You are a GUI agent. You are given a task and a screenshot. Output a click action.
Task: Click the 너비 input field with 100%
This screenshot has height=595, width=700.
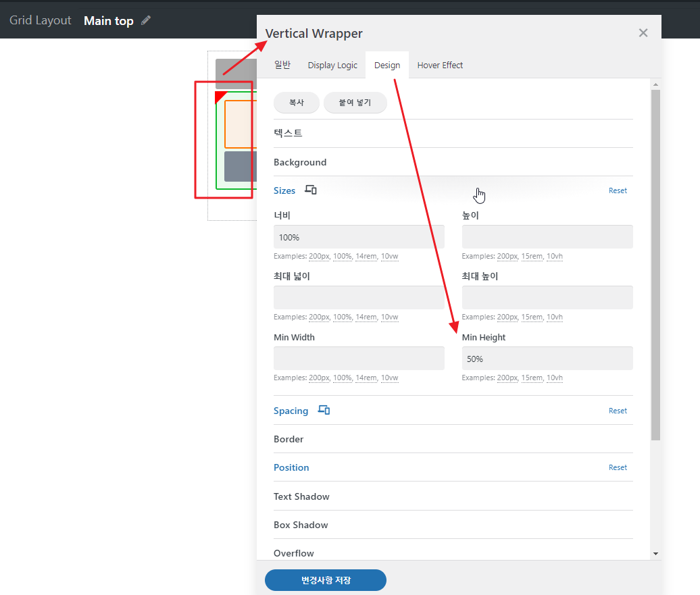pos(359,237)
